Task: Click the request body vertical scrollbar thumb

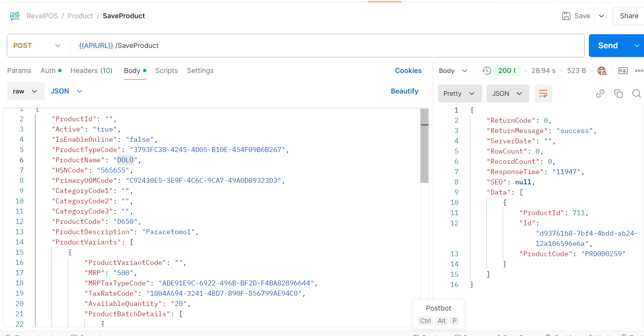Action: point(424,146)
